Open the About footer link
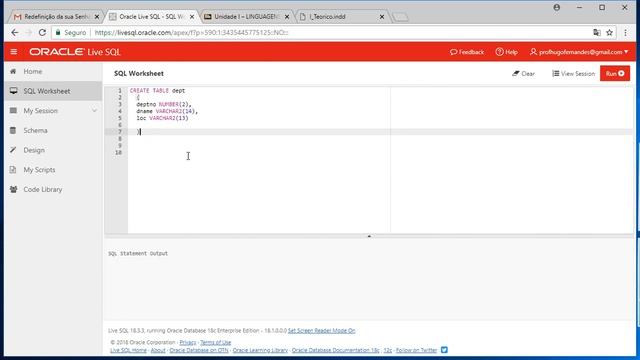The height and width of the screenshot is (360, 640). 158,350
